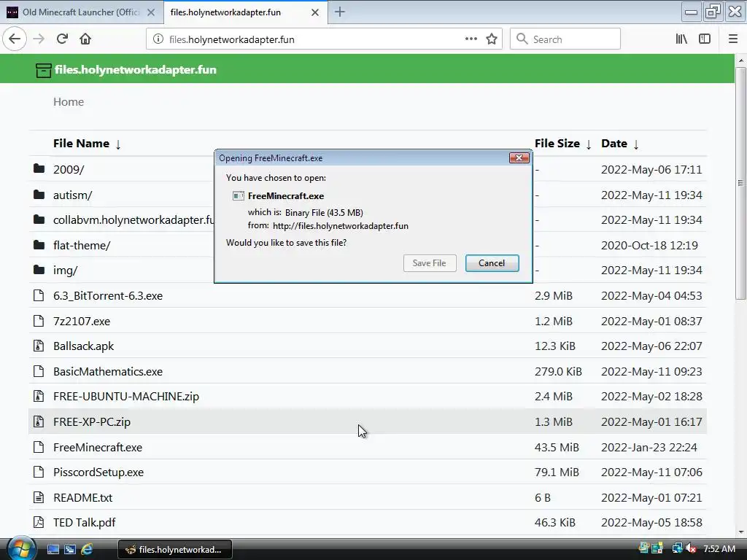The image size is (747, 560).
Task: Open the autism/ folder
Action: 72,195
